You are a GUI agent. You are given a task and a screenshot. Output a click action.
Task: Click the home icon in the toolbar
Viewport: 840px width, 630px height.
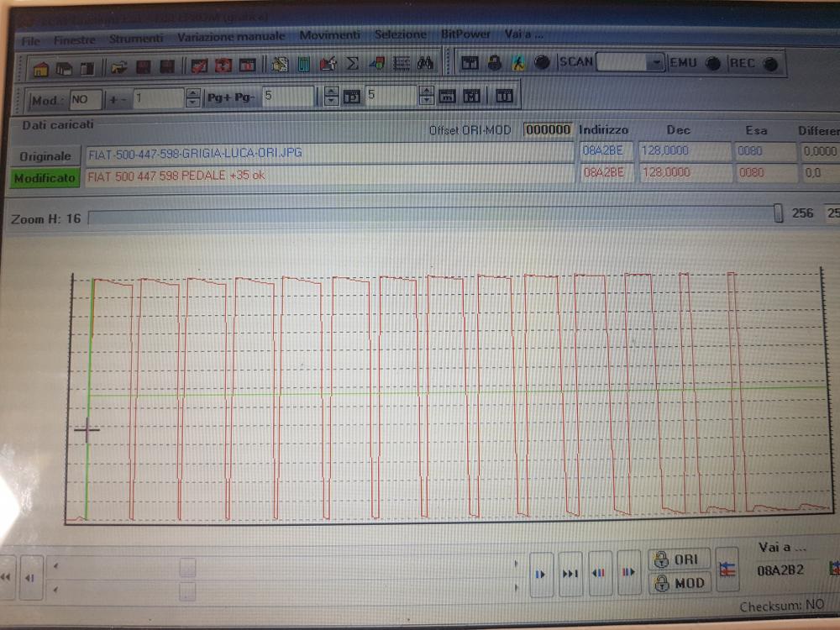tap(39, 65)
